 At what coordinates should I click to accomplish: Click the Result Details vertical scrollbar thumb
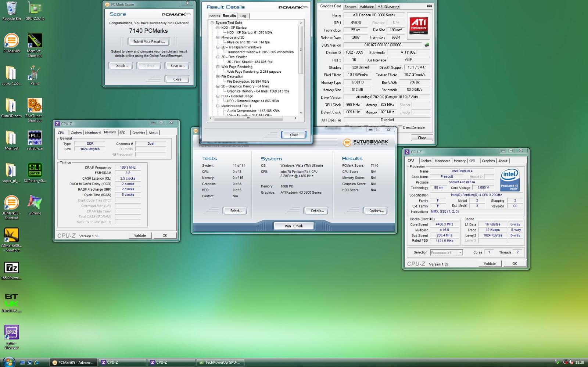coord(301,50)
